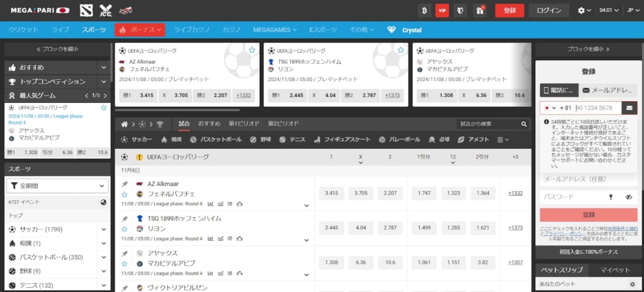Click the shield icon in header

pos(460,10)
